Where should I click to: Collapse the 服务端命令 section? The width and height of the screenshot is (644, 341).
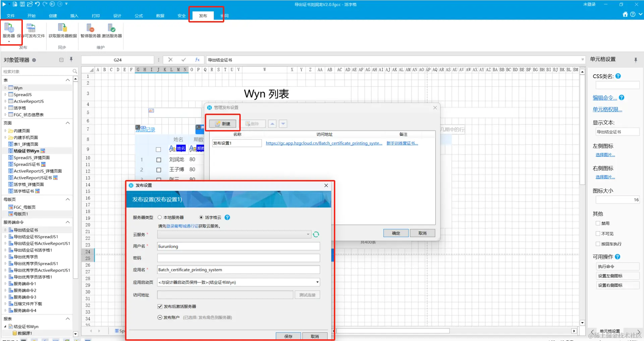[68, 222]
